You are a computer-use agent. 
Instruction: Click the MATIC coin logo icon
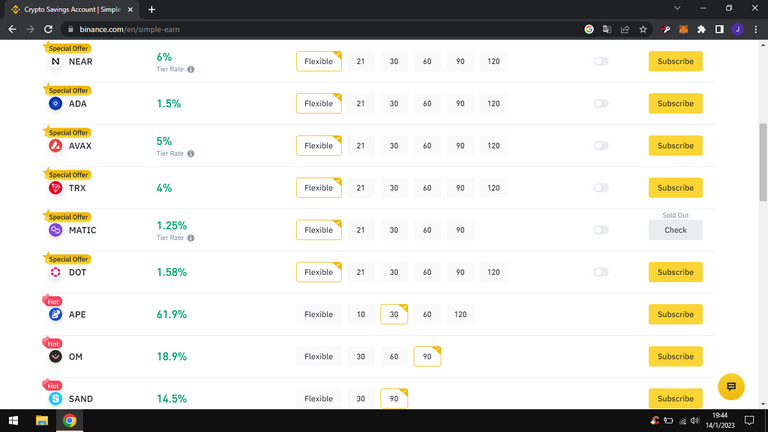pos(55,230)
